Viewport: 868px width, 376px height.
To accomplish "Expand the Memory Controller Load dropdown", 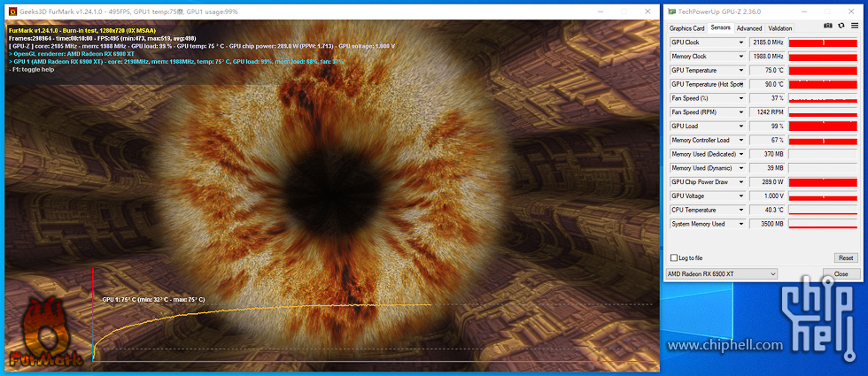I will coord(740,140).
